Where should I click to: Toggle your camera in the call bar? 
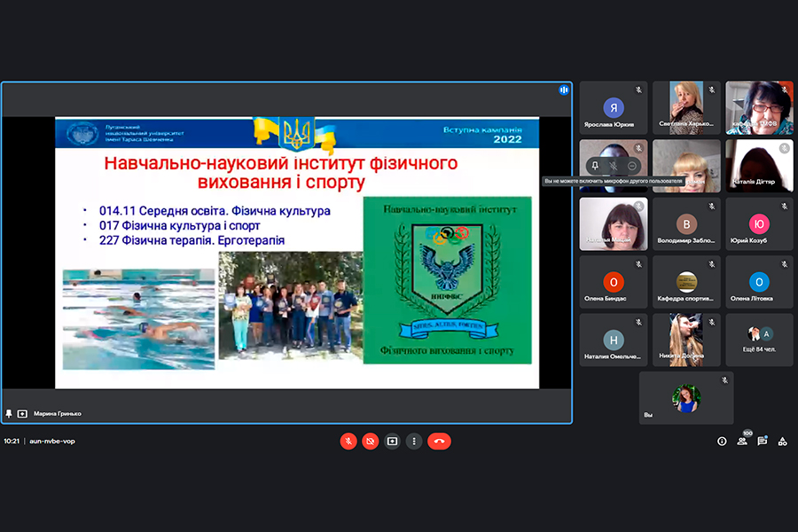coord(370,441)
